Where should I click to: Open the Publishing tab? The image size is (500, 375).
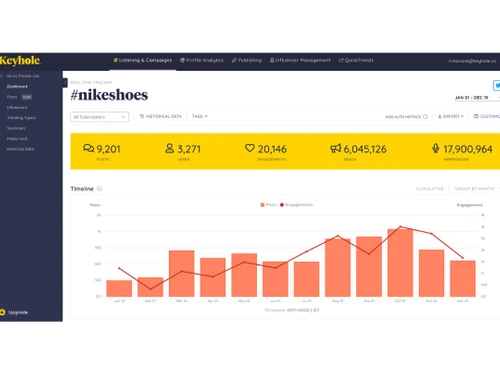[x=247, y=60]
